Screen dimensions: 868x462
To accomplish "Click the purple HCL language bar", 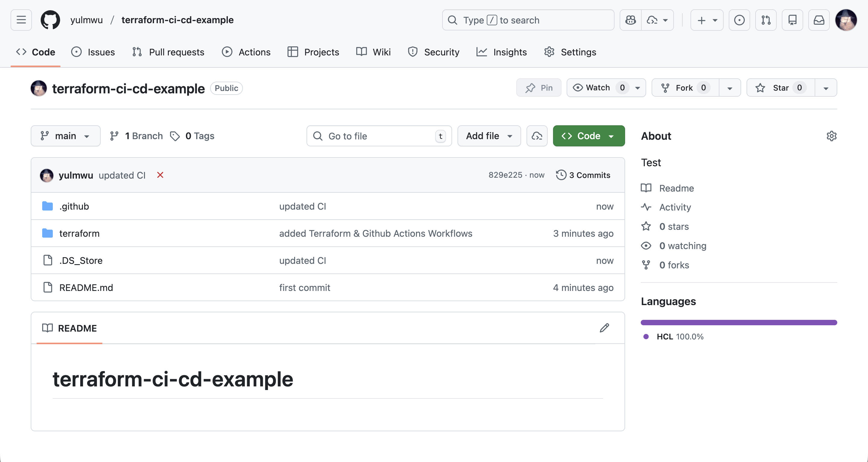I will pyautogui.click(x=739, y=323).
